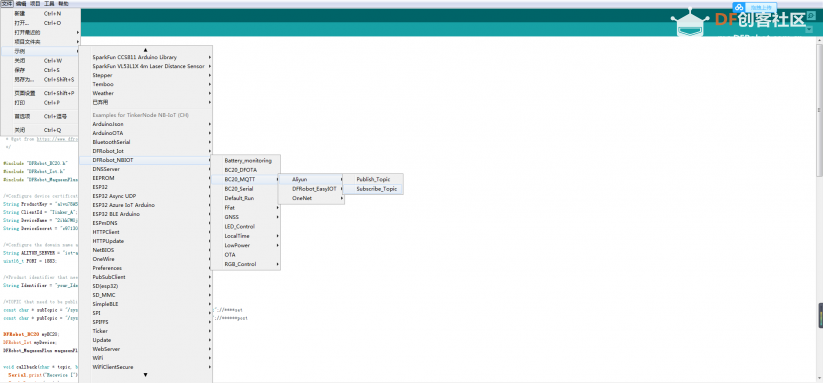Viewport: 823px width, 383px height.
Task: Open the 项目 menu in the menu bar
Action: click(x=35, y=3)
